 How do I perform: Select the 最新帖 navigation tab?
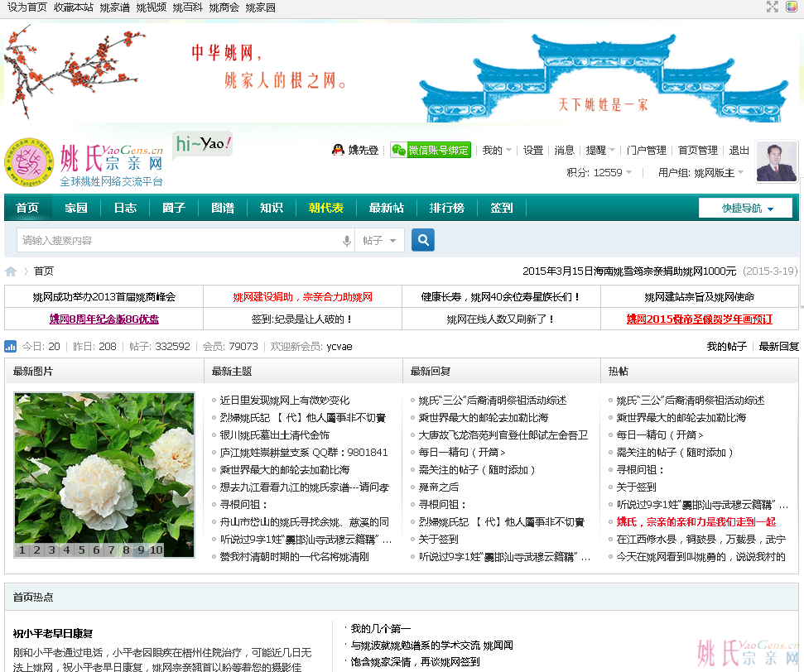(387, 208)
